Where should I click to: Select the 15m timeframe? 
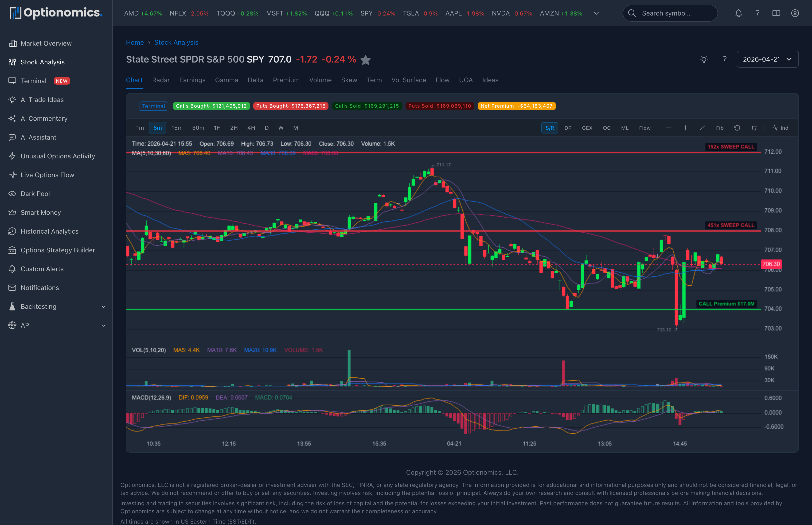[177, 128]
